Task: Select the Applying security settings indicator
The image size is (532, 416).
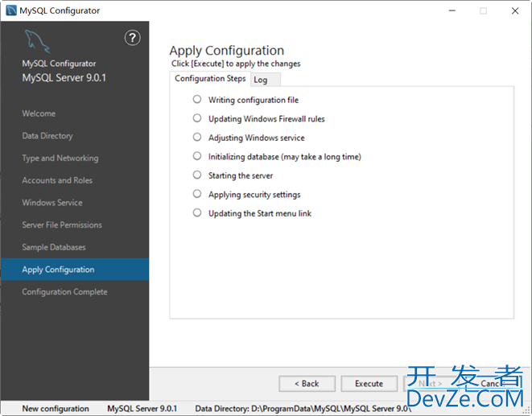Action: (197, 194)
